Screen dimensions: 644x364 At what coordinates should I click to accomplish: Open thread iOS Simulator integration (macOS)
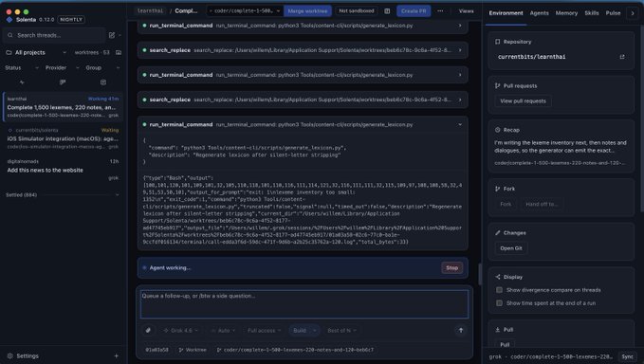(x=63, y=138)
